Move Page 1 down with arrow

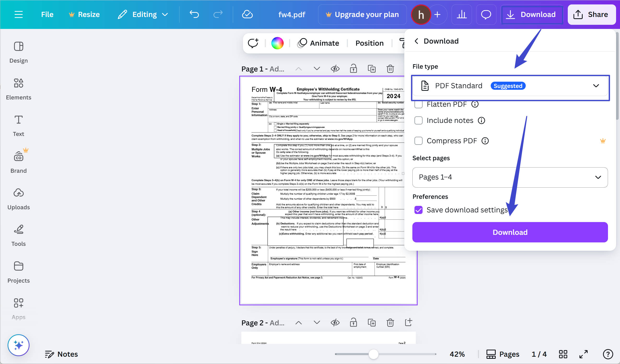[317, 69]
